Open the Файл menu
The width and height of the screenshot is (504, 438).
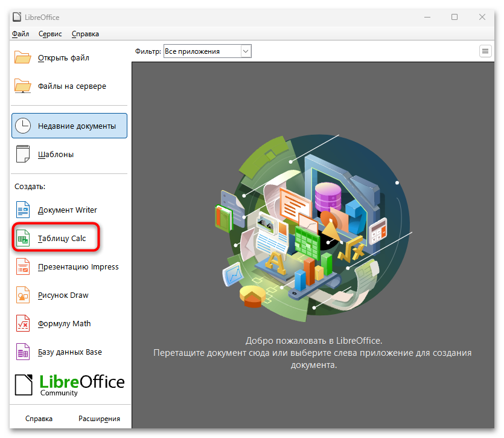(x=21, y=34)
